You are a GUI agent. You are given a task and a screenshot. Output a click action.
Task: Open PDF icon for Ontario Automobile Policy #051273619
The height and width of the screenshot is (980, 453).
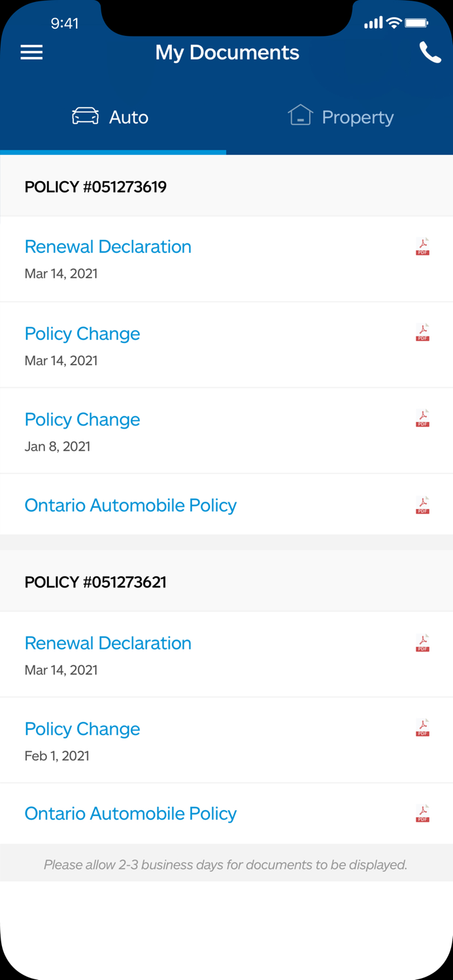pos(423,505)
